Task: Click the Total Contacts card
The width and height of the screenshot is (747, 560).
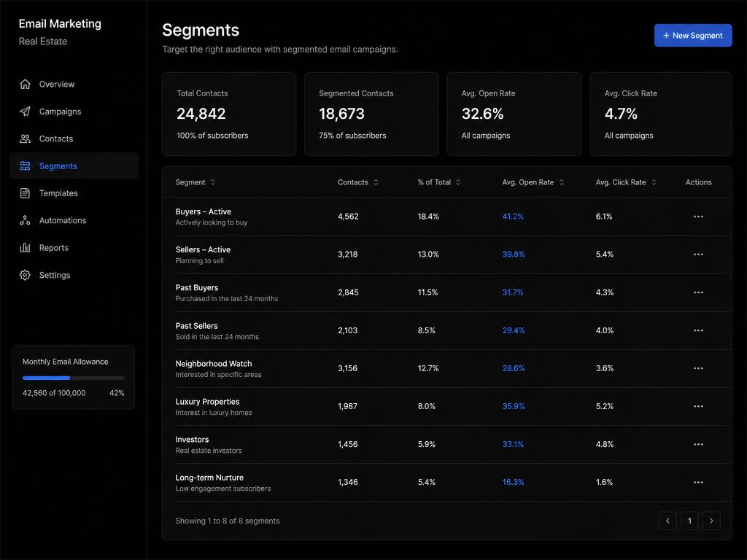Action: (x=228, y=114)
